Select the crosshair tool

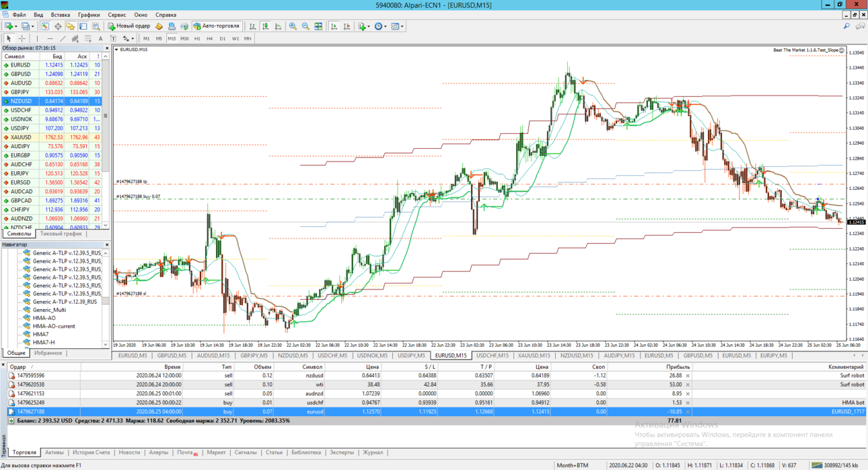[22, 38]
